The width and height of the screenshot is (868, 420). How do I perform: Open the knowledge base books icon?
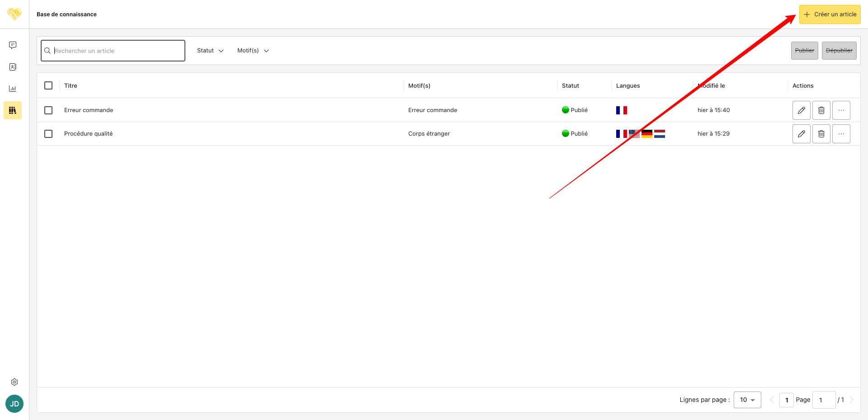(13, 110)
